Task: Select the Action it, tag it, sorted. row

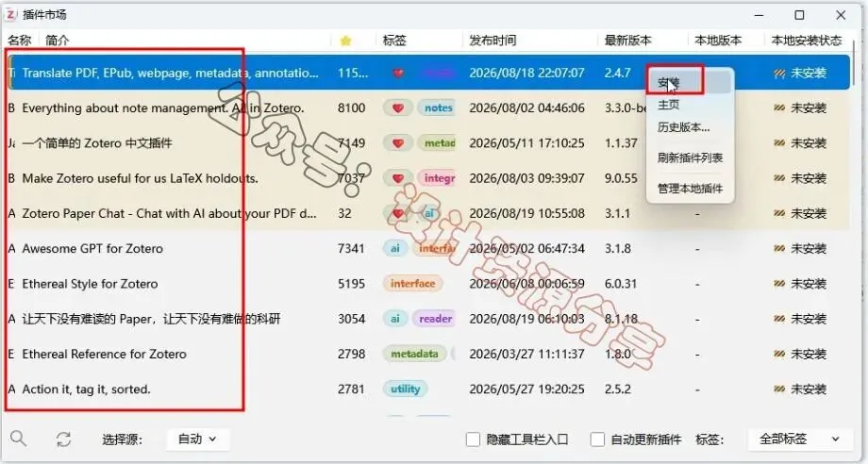Action: coord(429,389)
